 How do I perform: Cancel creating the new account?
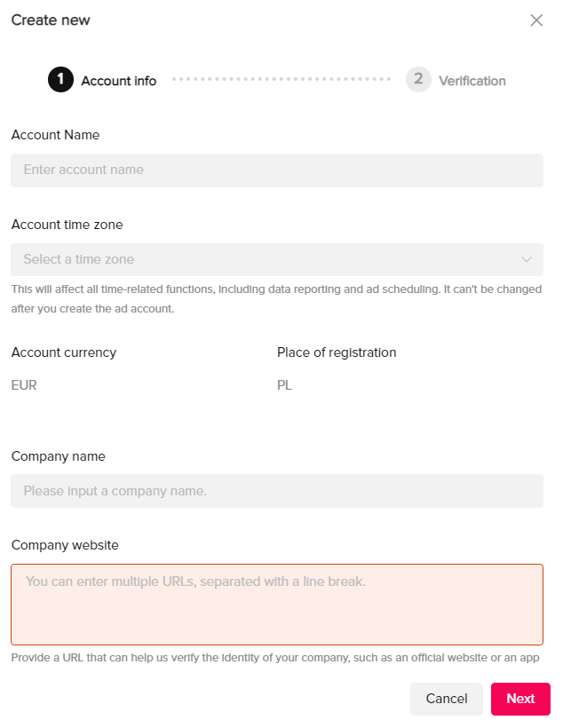(447, 699)
